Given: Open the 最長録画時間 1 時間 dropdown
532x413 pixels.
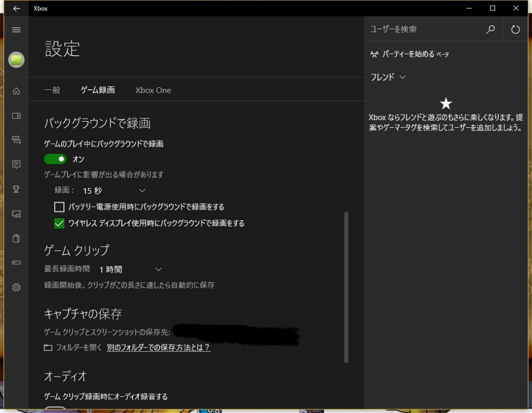Looking at the screenshot, I should pos(130,270).
